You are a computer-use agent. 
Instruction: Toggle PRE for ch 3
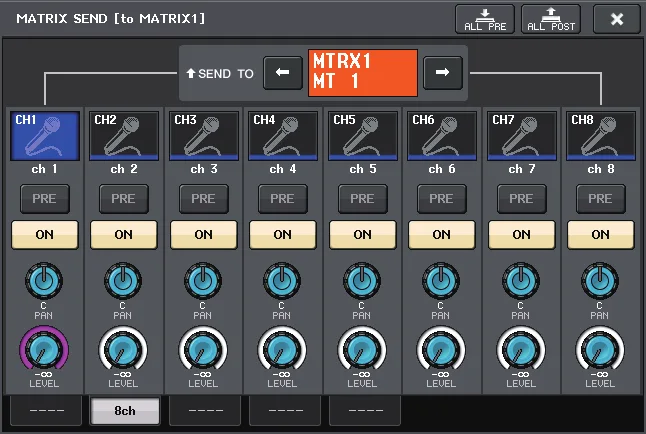(x=204, y=199)
